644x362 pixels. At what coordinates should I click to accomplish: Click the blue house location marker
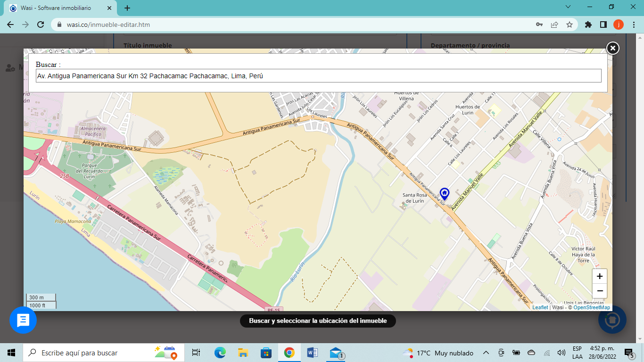(x=444, y=193)
